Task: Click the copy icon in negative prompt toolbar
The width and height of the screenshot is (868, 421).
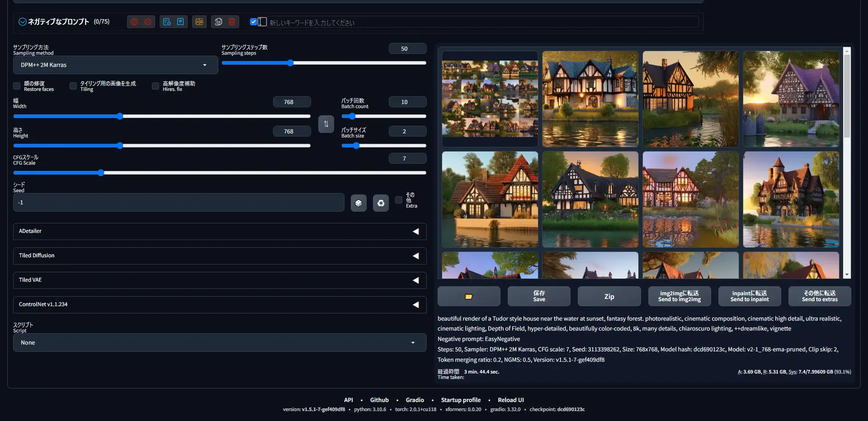Action: click(x=218, y=22)
